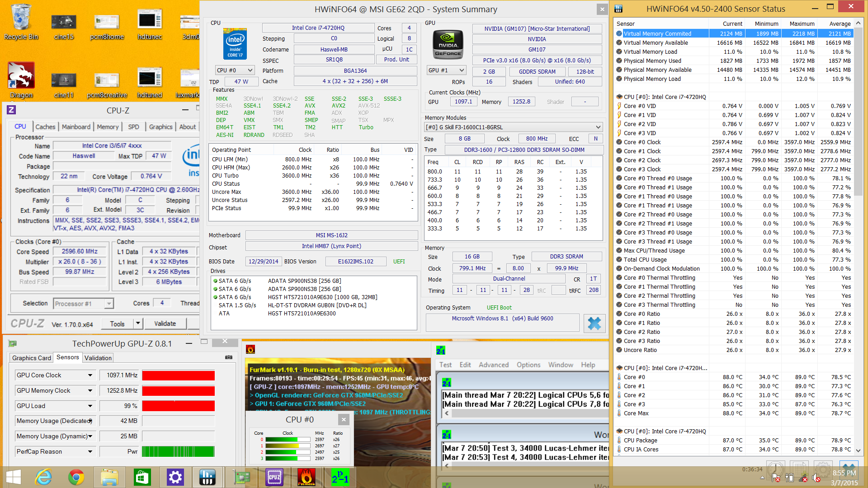Click the network tray icon

click(803, 478)
